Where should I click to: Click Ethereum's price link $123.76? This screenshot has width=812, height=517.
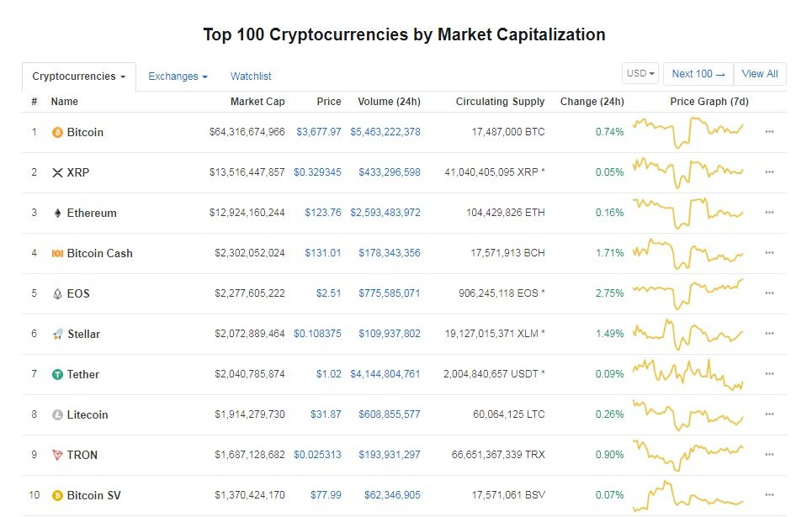(323, 213)
